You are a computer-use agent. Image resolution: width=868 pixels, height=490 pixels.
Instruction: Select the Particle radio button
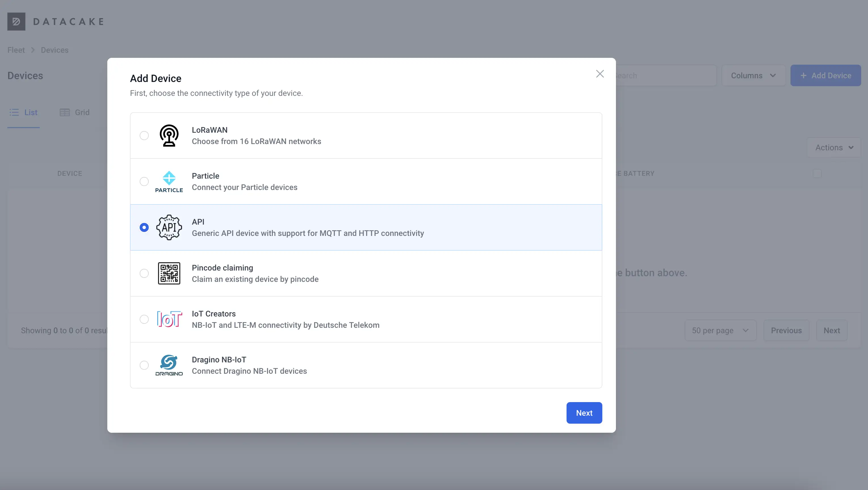tap(144, 181)
